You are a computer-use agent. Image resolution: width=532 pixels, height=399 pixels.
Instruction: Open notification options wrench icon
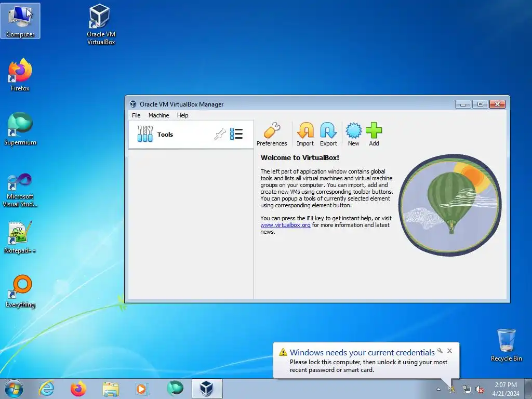(x=440, y=351)
